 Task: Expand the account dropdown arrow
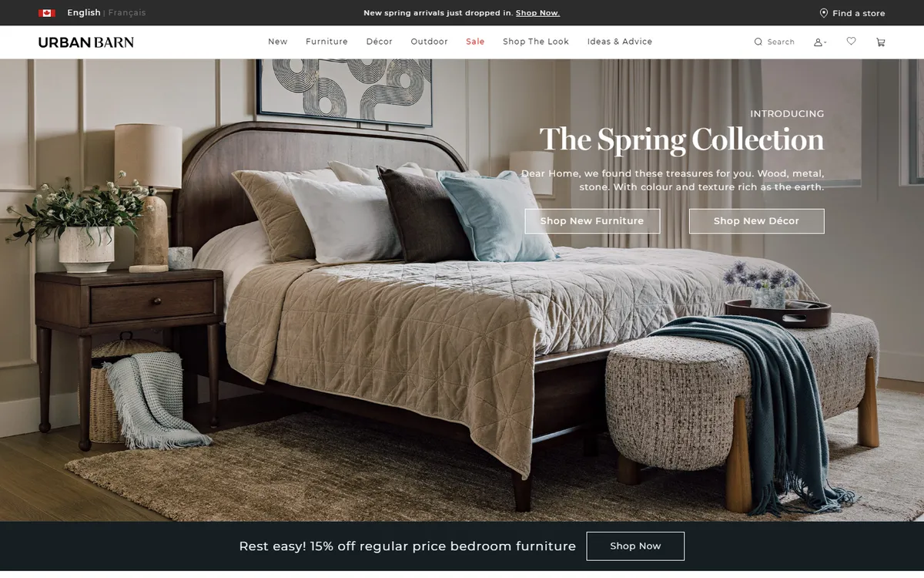click(825, 43)
